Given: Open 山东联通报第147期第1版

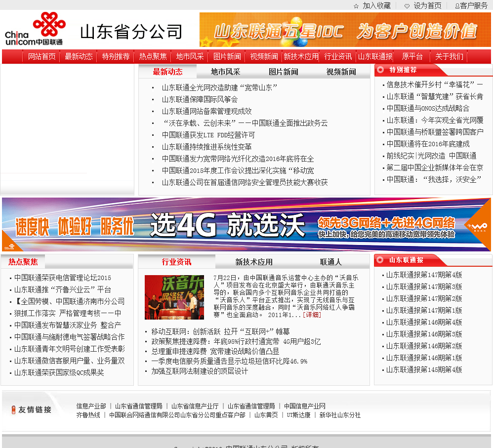Looking at the screenshot, I should point(424,311).
